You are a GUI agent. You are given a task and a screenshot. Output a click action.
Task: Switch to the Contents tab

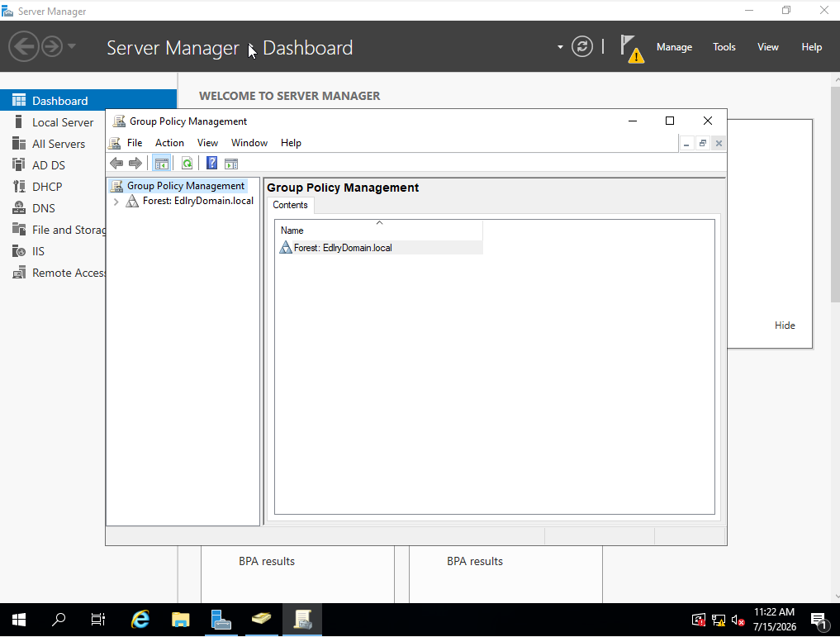pyautogui.click(x=290, y=205)
